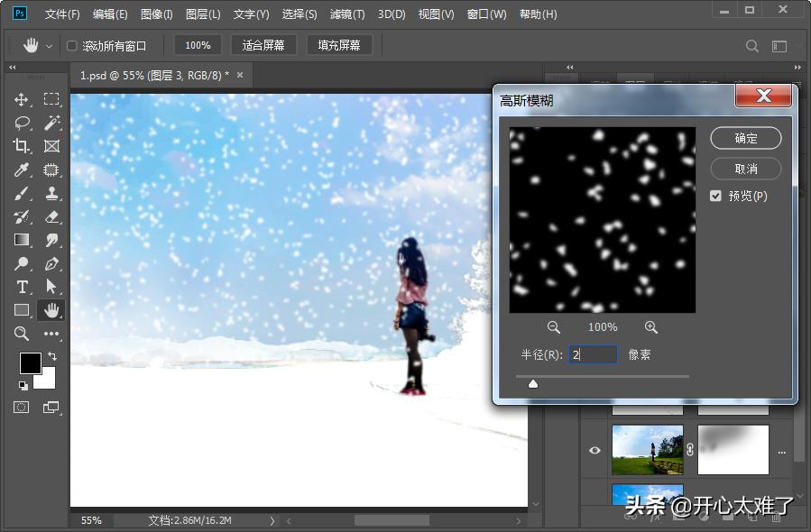This screenshot has height=532, width=811.
Task: Click the zoom-out magnifier in Gaussian Blur dialog
Action: 554,327
